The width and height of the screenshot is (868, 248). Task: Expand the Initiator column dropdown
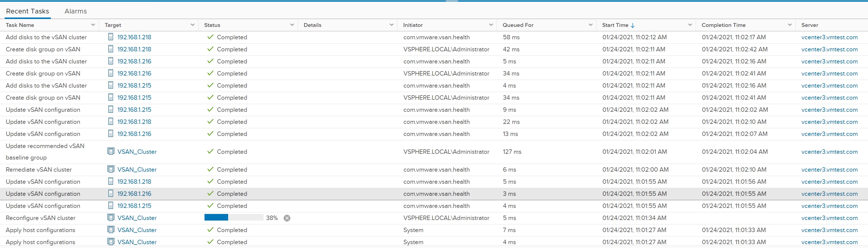click(491, 25)
